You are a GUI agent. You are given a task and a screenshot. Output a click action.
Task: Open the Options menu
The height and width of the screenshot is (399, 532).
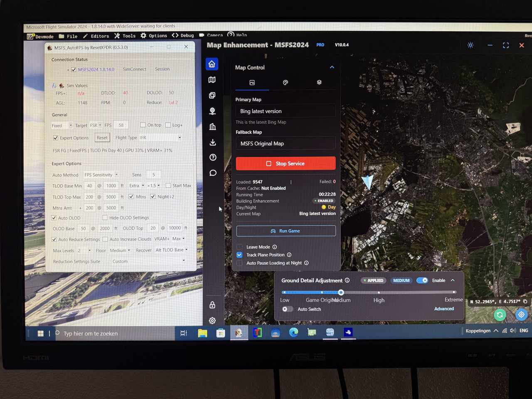154,36
